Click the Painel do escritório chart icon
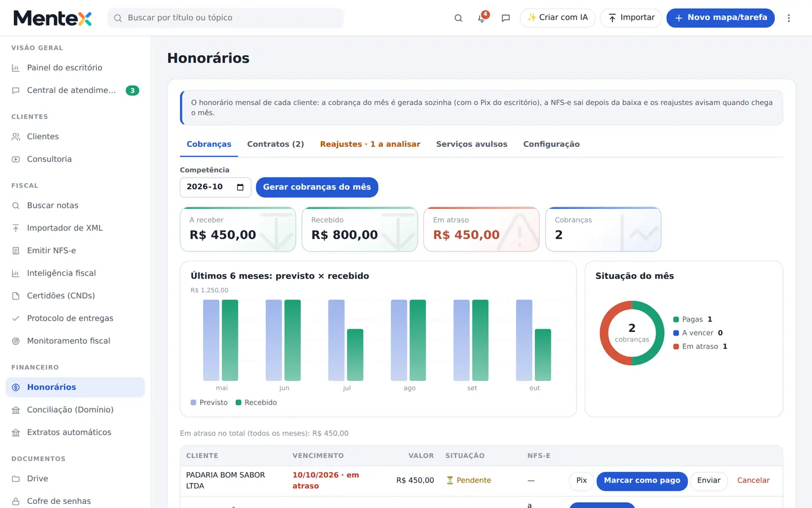The height and width of the screenshot is (508, 812). (16, 68)
